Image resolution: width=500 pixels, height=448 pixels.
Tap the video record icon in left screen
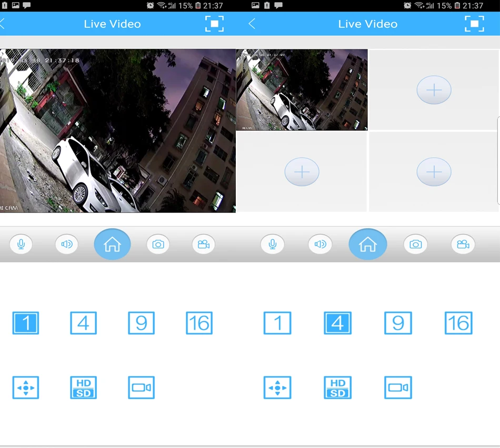204,245
